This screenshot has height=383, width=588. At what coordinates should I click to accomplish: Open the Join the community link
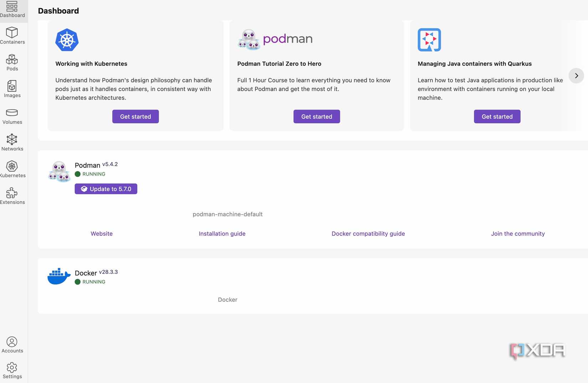click(x=518, y=234)
